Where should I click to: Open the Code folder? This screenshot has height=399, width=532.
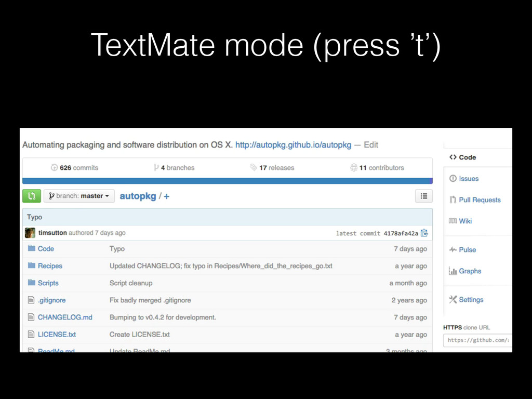coord(46,249)
